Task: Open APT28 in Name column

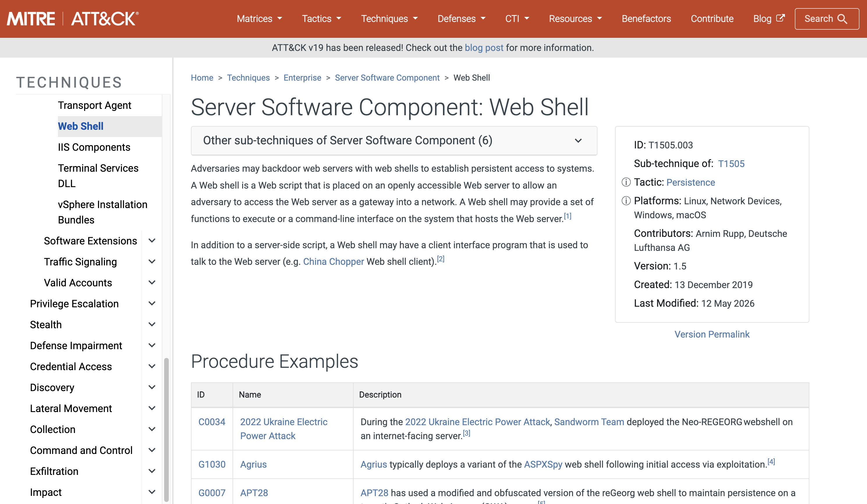Action: (254, 493)
